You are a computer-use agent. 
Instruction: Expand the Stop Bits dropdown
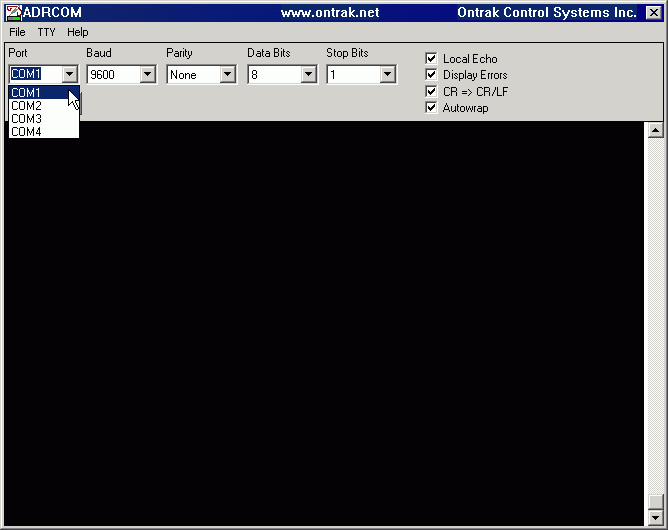pyautogui.click(x=388, y=74)
